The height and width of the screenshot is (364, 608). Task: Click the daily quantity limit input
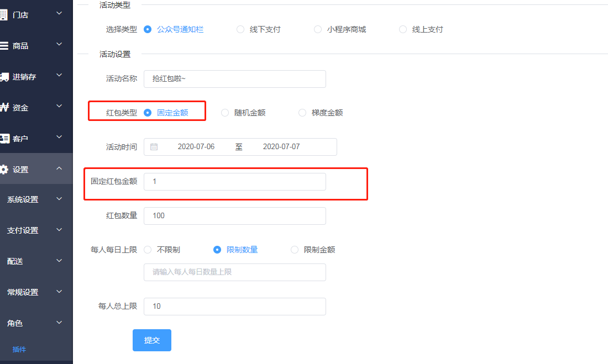[234, 272]
